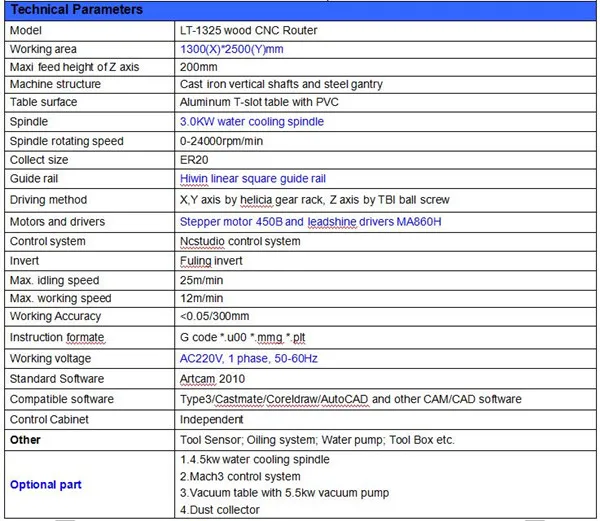Click '2.Mach3 control system' line
This screenshot has height=521, width=600.
point(240,477)
